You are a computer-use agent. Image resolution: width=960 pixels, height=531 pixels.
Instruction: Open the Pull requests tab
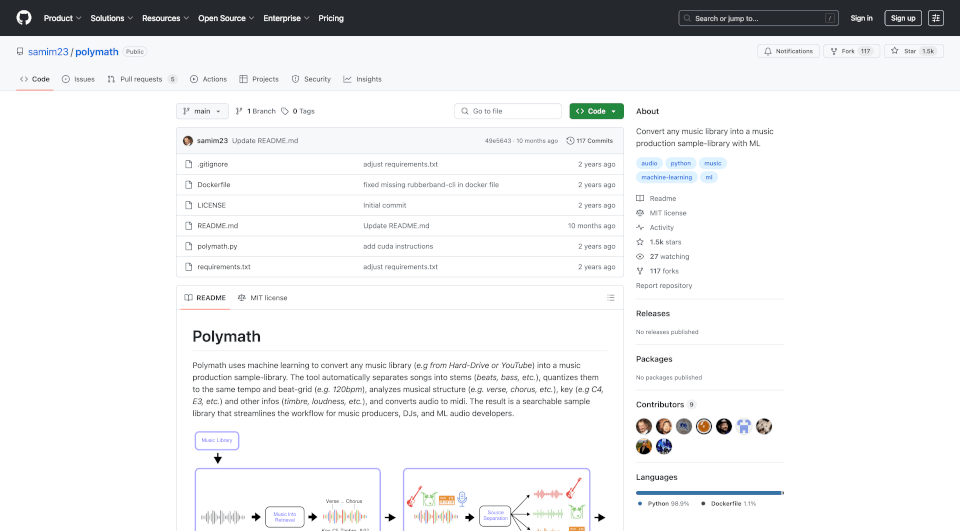[x=142, y=79]
